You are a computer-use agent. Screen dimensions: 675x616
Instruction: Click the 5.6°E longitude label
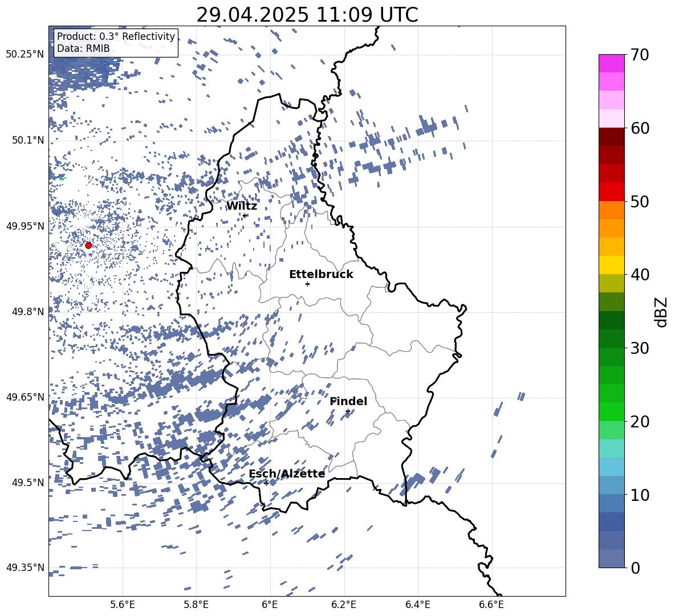click(x=123, y=605)
